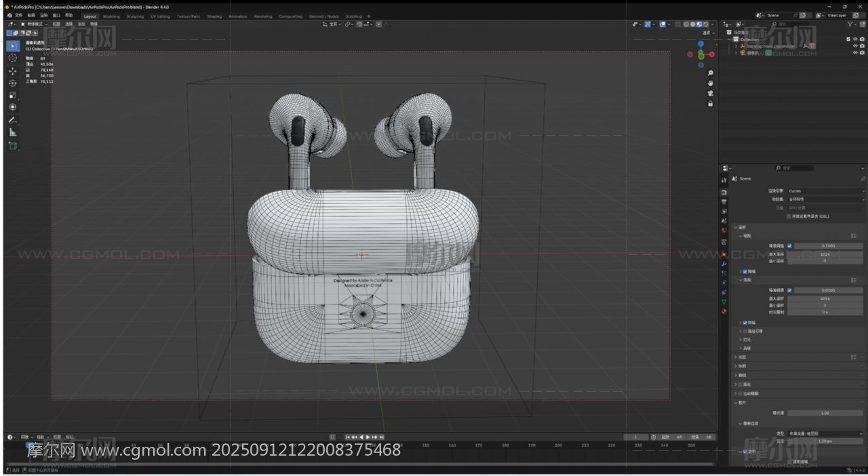
Task: Open the pixel filter type dropdown
Action: pyautogui.click(x=825, y=433)
